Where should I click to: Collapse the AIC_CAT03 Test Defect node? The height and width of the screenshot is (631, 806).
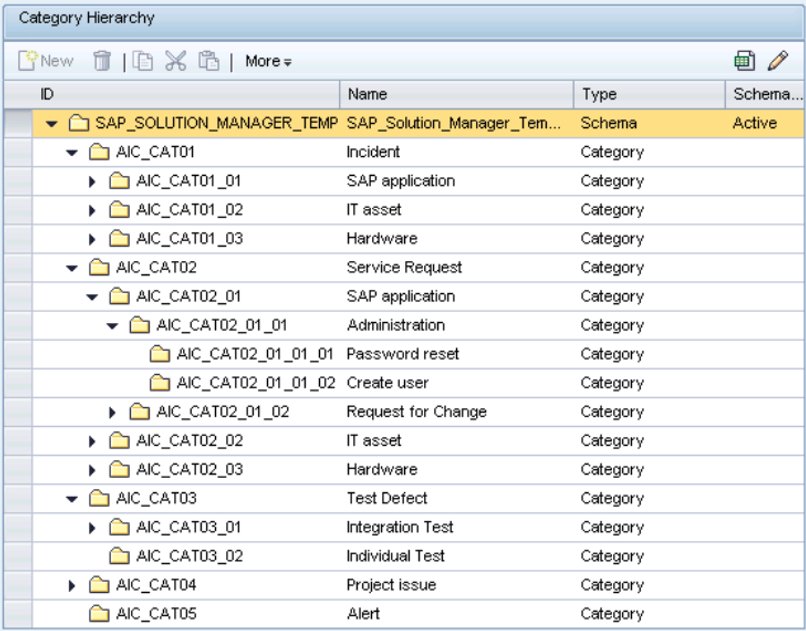click(72, 499)
